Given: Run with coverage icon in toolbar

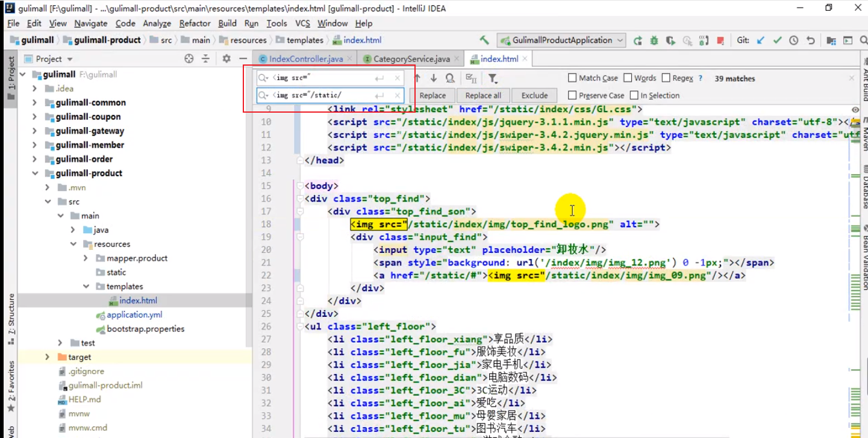Looking at the screenshot, I should coord(670,40).
